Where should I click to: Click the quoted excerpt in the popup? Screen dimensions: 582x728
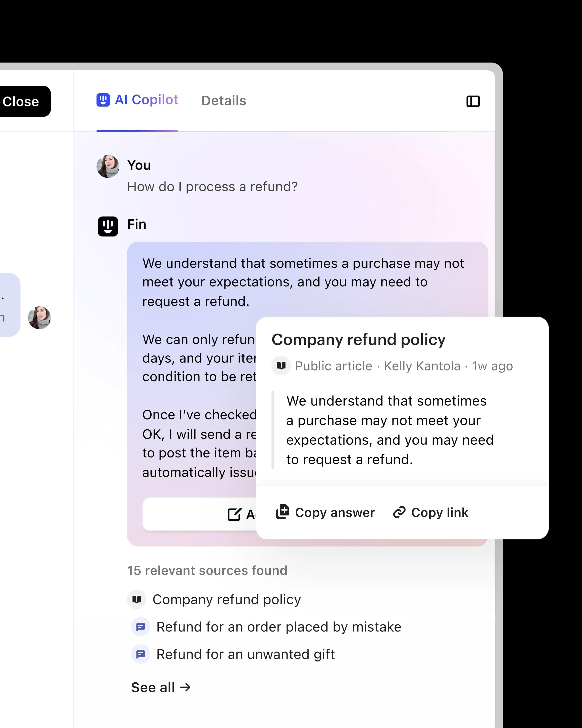pos(390,430)
